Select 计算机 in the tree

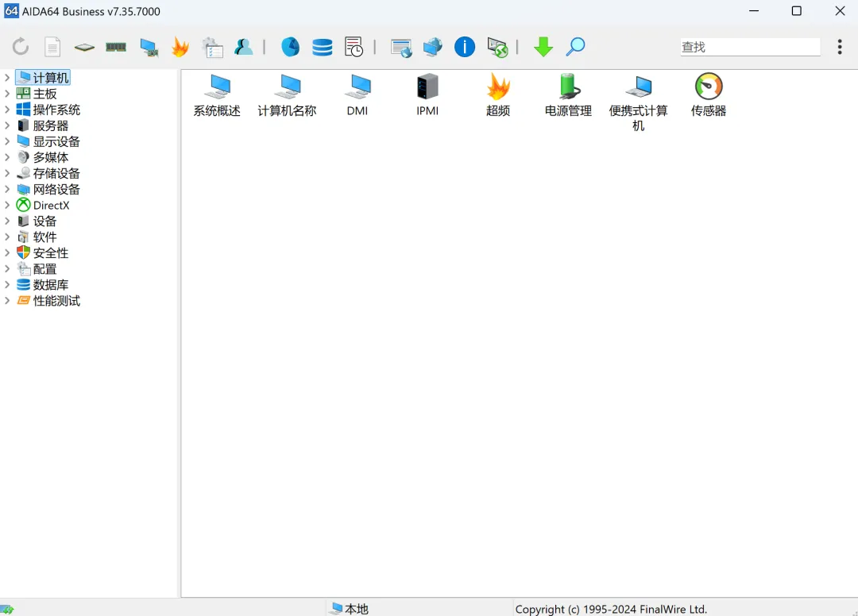click(43, 78)
